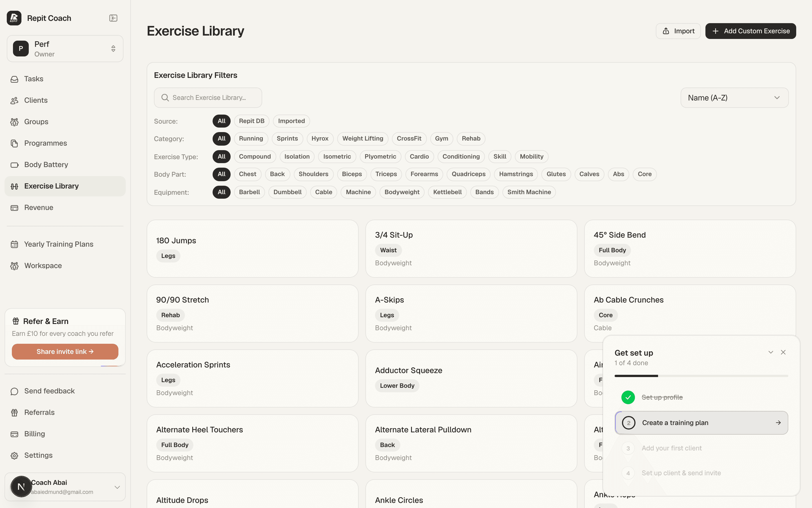The height and width of the screenshot is (508, 812).
Task: Open the Tasks page
Action: tap(65, 79)
